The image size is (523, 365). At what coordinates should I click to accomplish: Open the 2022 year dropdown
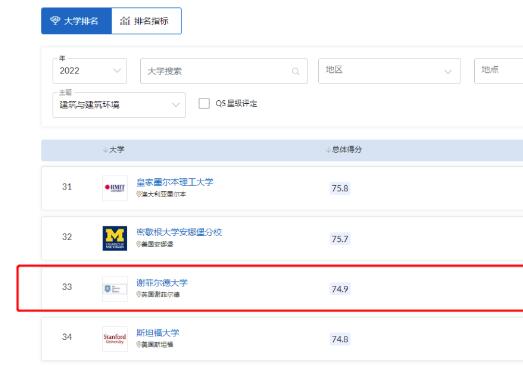(x=89, y=71)
